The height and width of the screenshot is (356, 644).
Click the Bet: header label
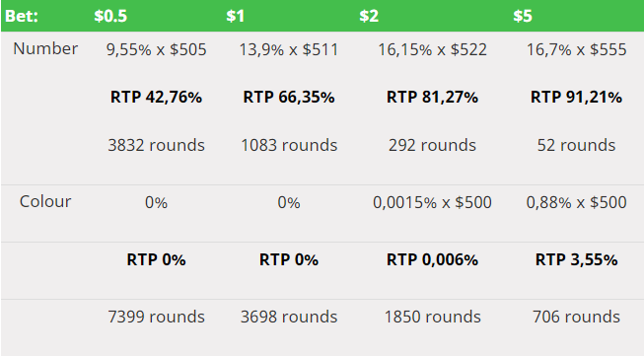pyautogui.click(x=22, y=16)
